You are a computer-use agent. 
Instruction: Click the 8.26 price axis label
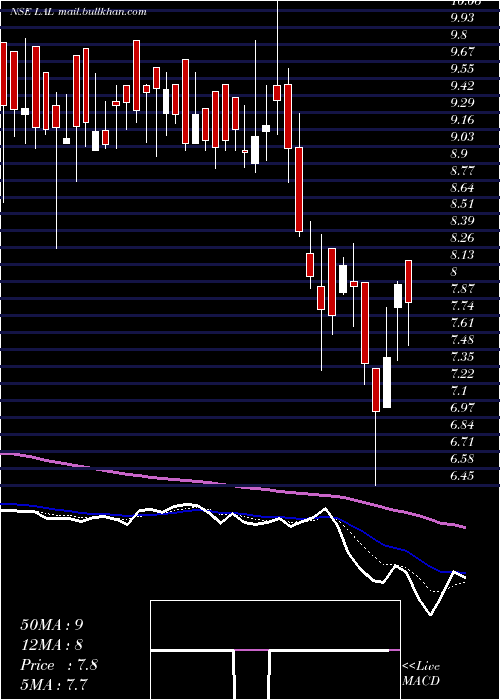[x=462, y=238]
